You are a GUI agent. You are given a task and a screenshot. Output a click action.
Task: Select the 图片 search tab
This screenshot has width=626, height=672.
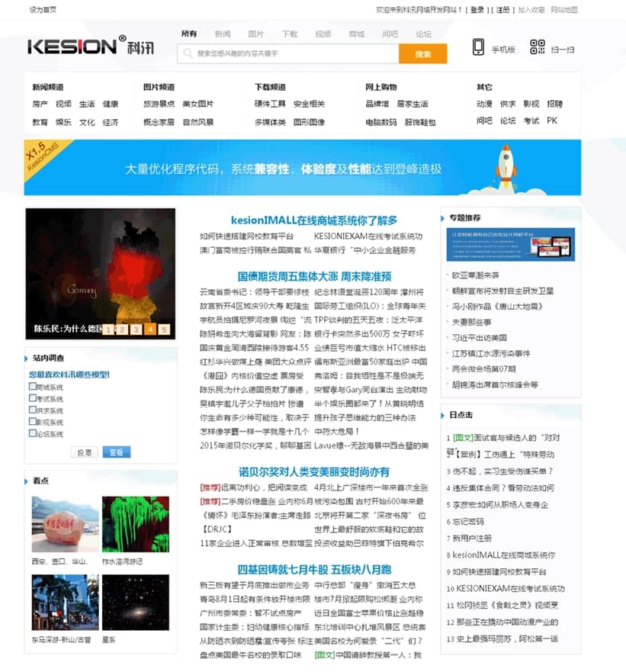[255, 34]
